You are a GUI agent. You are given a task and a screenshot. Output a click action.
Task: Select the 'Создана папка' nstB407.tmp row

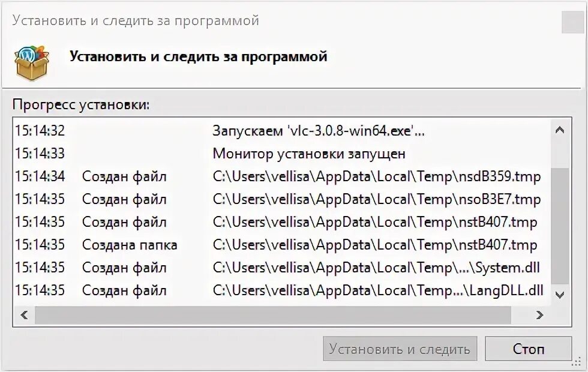click(x=374, y=245)
